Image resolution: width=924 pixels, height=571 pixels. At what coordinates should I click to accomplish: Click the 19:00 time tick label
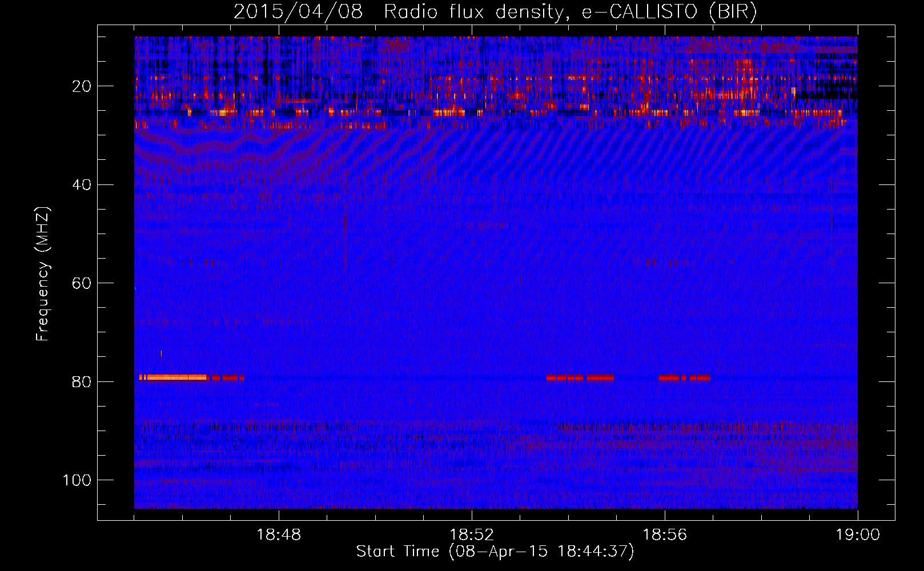click(858, 535)
